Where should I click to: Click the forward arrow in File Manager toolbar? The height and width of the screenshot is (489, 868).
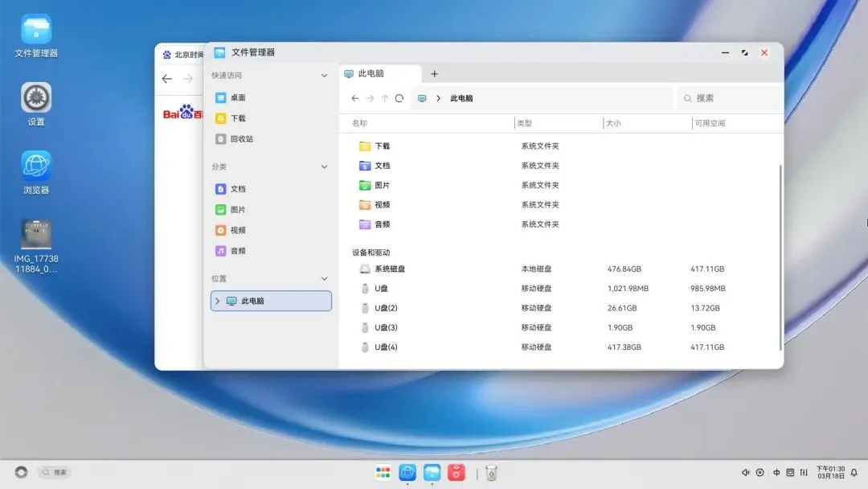370,98
